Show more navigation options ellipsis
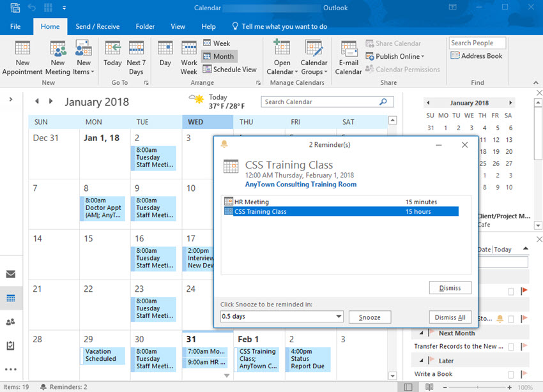Image resolution: width=543 pixels, height=392 pixels. 11,369
